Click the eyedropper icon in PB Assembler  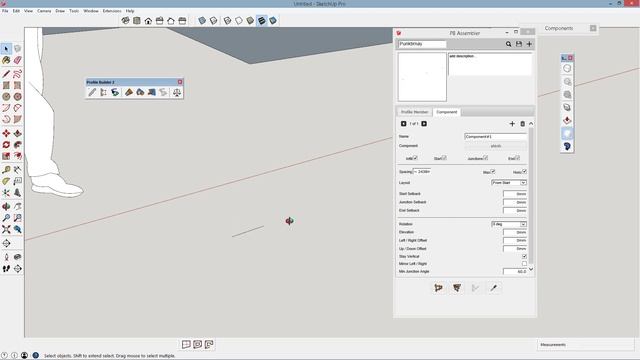point(494,288)
